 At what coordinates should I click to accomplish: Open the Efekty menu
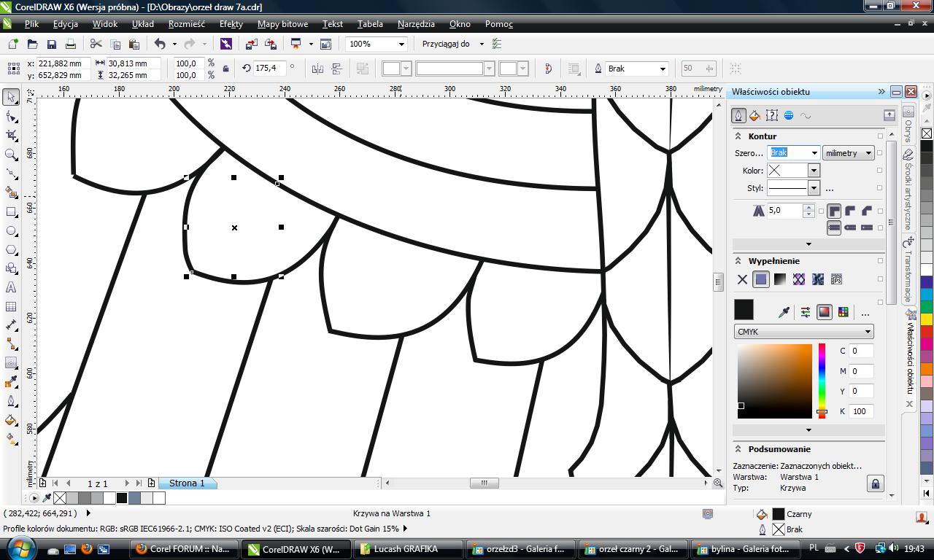click(231, 24)
